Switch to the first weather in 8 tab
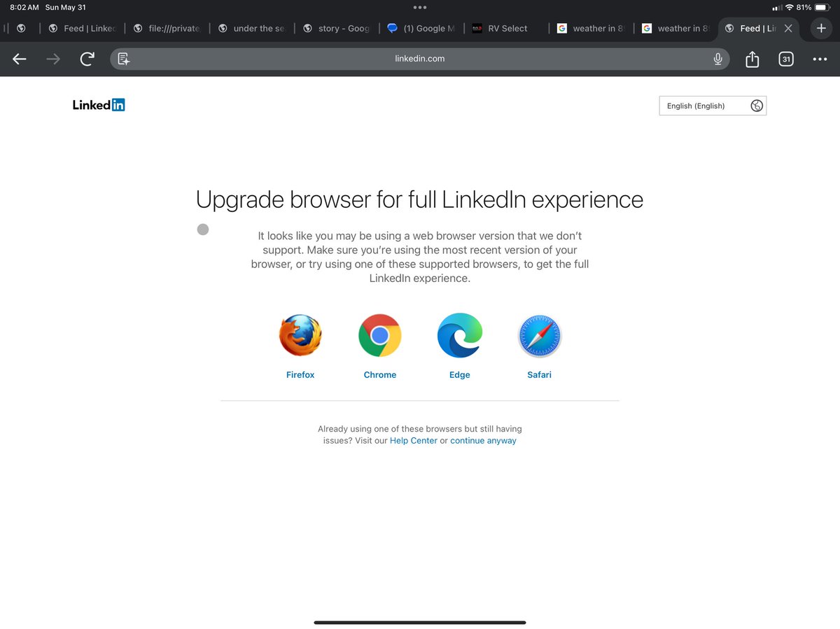The width and height of the screenshot is (840, 629). 591,29
